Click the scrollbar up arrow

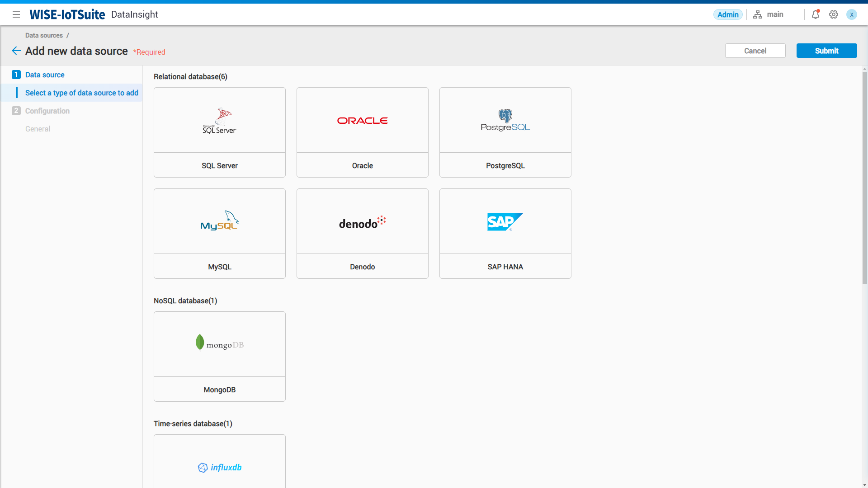[x=865, y=69]
